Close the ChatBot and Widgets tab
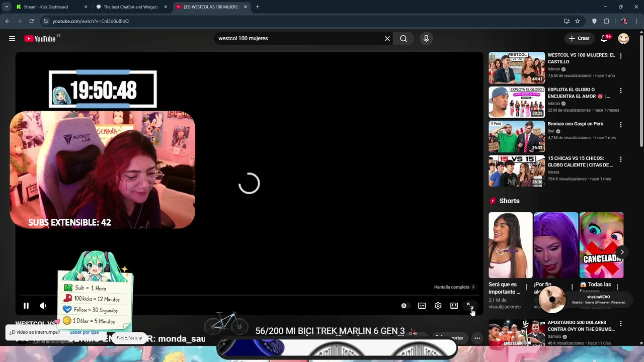Screen dimensions: 644x362 click(x=166, y=7)
